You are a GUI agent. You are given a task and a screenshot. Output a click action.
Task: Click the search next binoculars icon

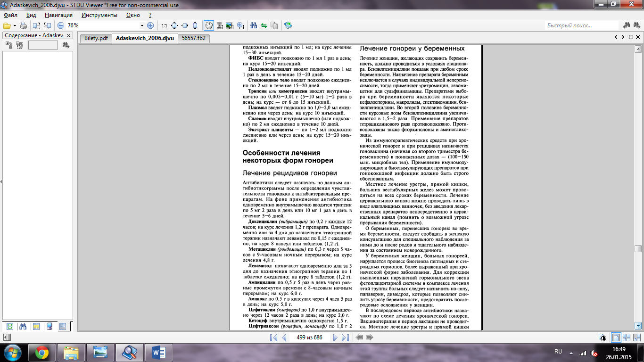[x=637, y=25]
